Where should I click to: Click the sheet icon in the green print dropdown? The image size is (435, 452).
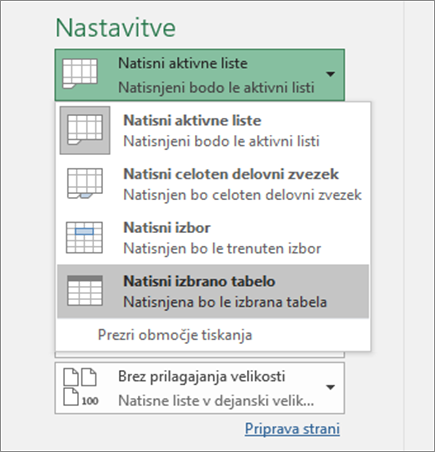pos(80,74)
